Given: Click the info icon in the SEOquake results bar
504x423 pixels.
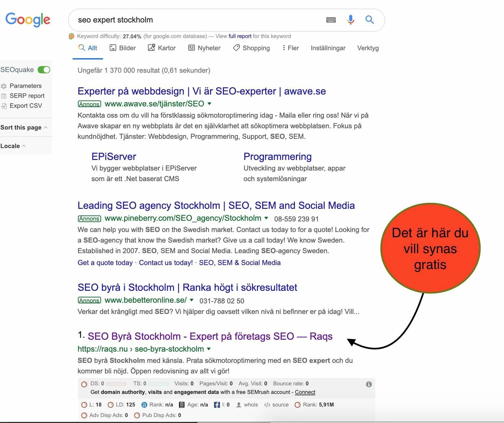Looking at the screenshot, I should pos(369,384).
